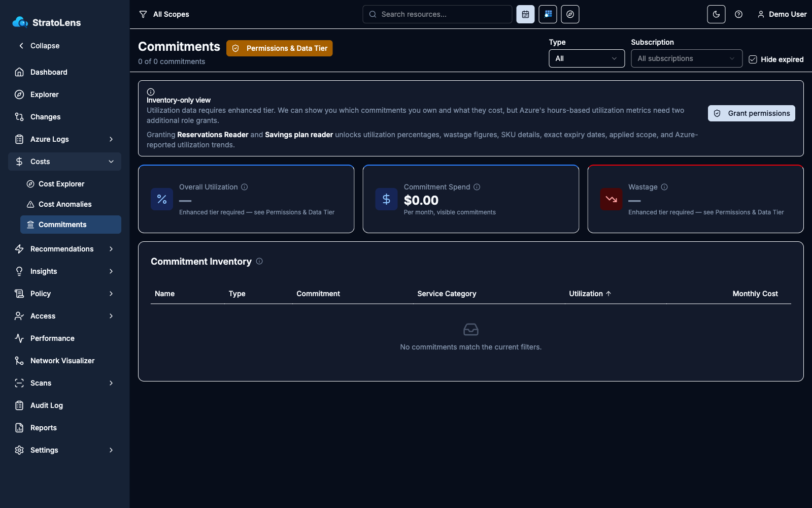This screenshot has height=508, width=812.
Task: Open the All Scopes filter
Action: [x=164, y=14]
